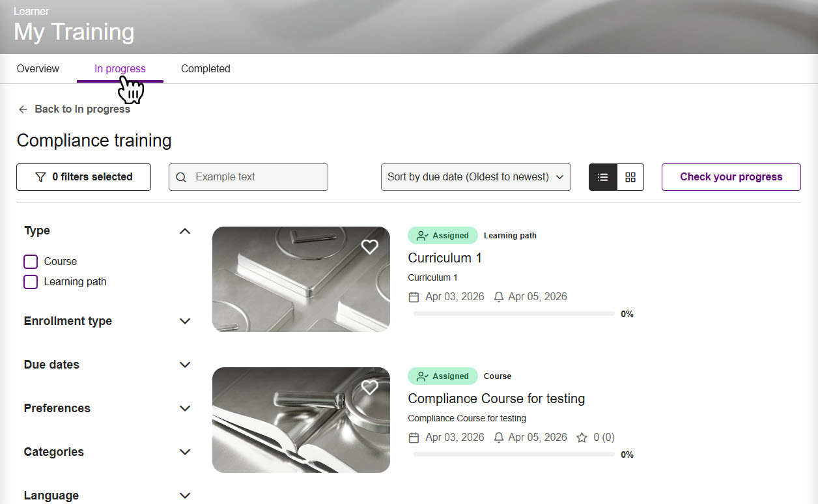
Task: Switch to grid view layout
Action: click(x=630, y=177)
